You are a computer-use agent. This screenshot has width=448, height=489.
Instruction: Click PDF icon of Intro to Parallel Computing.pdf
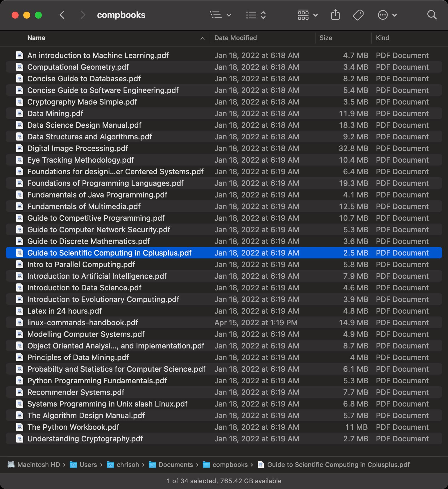point(20,264)
